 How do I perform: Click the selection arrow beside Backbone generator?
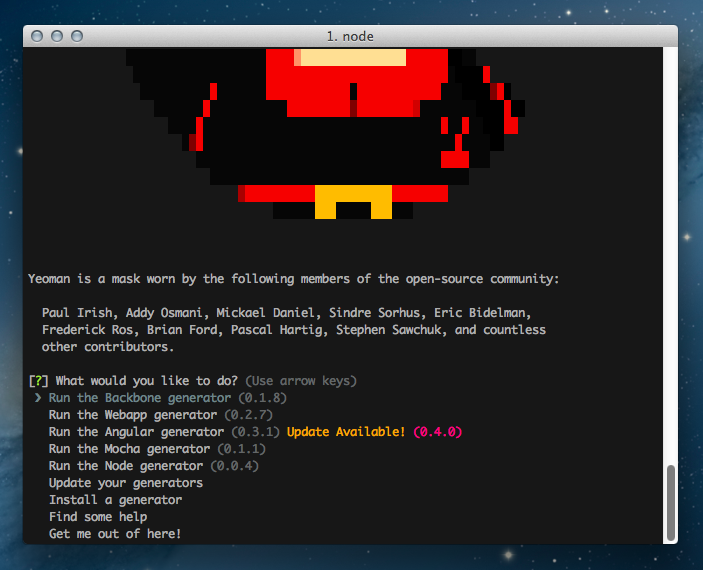tap(37, 398)
